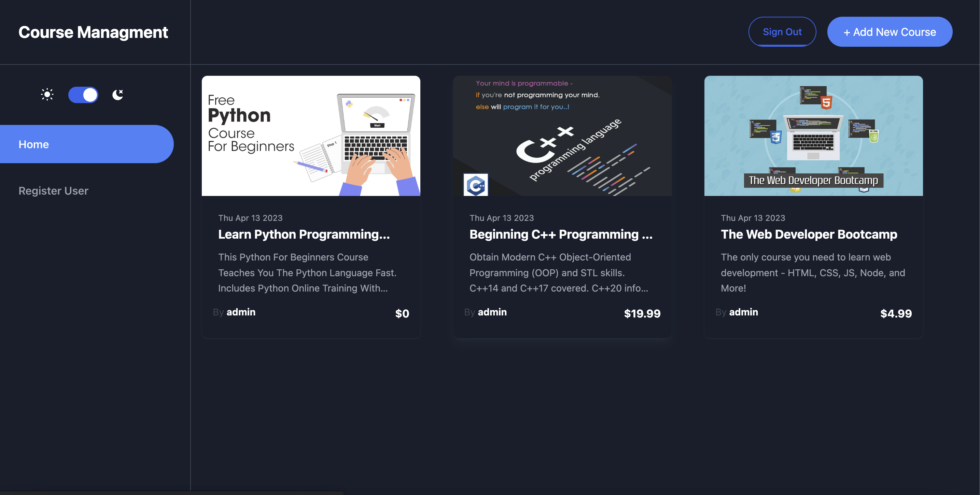Screen dimensions: 980x495
Task: Click the Sign Out button
Action: click(x=782, y=32)
